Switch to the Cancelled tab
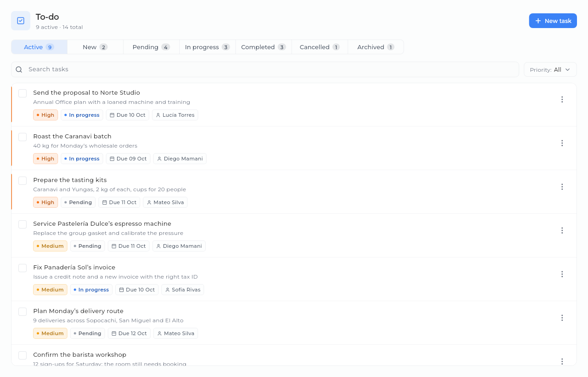 319,47
